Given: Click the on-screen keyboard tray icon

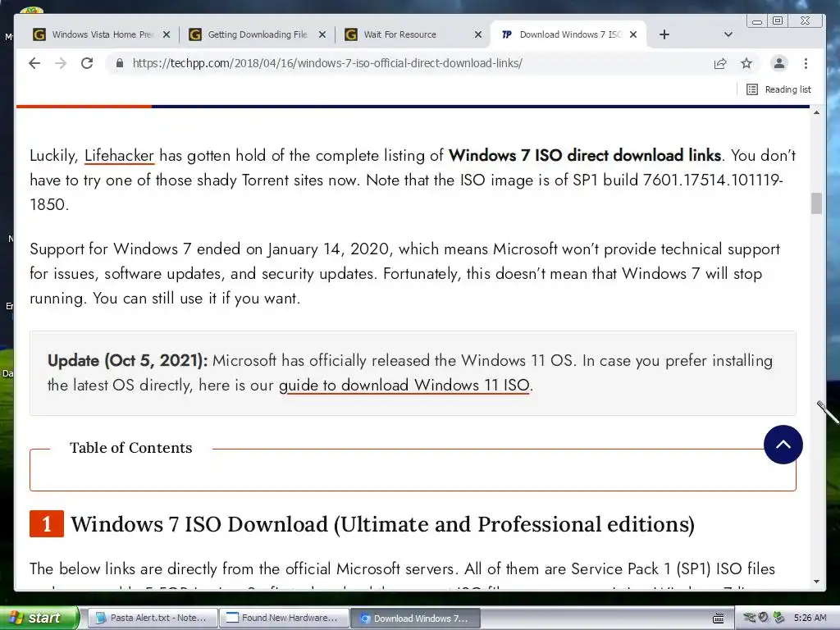Looking at the screenshot, I should (x=719, y=619).
